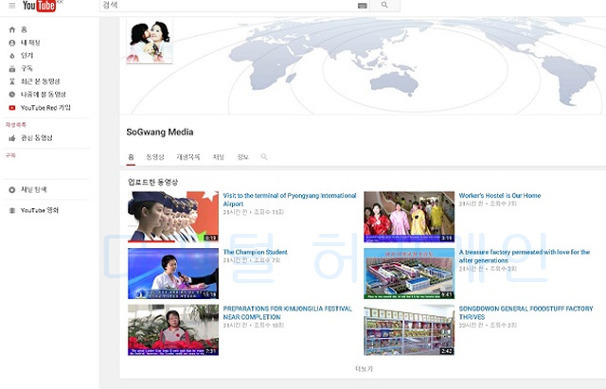Switch to the channel Channels tab
606x389 pixels.
(219, 157)
